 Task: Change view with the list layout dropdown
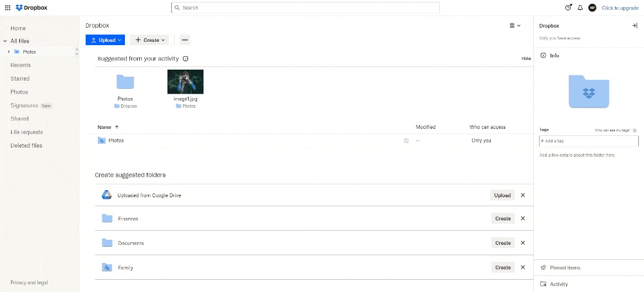tap(515, 26)
